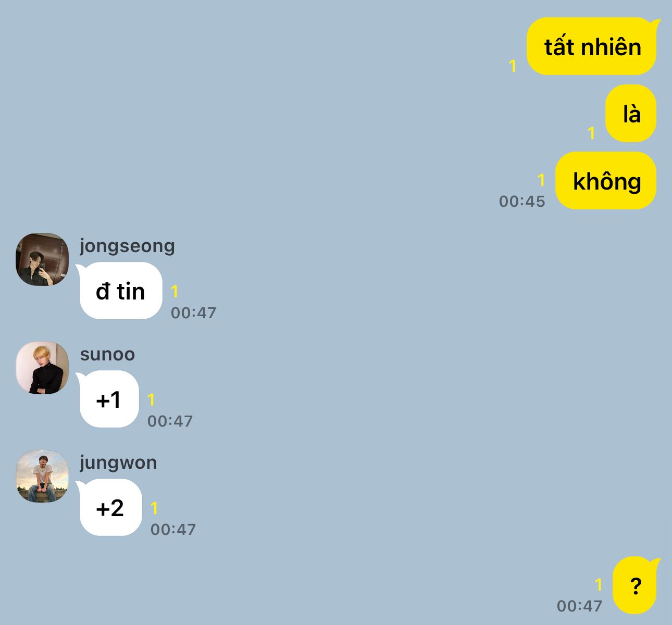Tap the 'đ tin' message from jongseong
The width and height of the screenshot is (672, 625).
[x=120, y=291]
